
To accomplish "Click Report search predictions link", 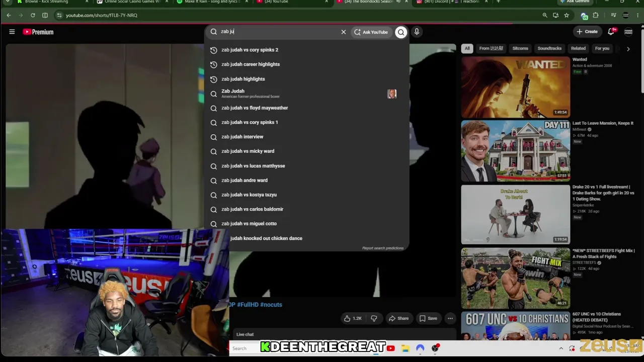I will pos(382,248).
